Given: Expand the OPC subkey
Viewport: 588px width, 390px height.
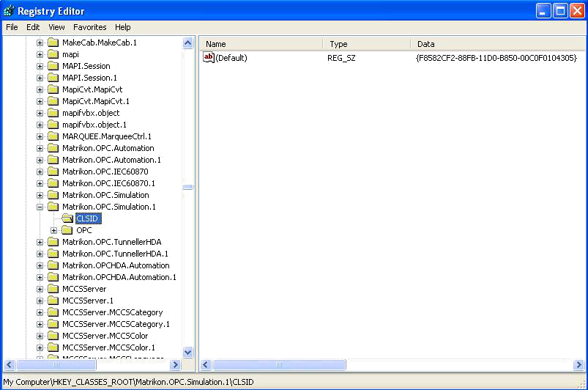Looking at the screenshot, I should 54,230.
